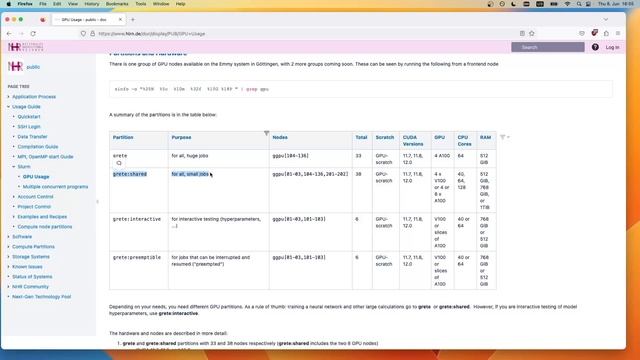
Task: Expand the Known Issues tree node
Action: click(9, 267)
